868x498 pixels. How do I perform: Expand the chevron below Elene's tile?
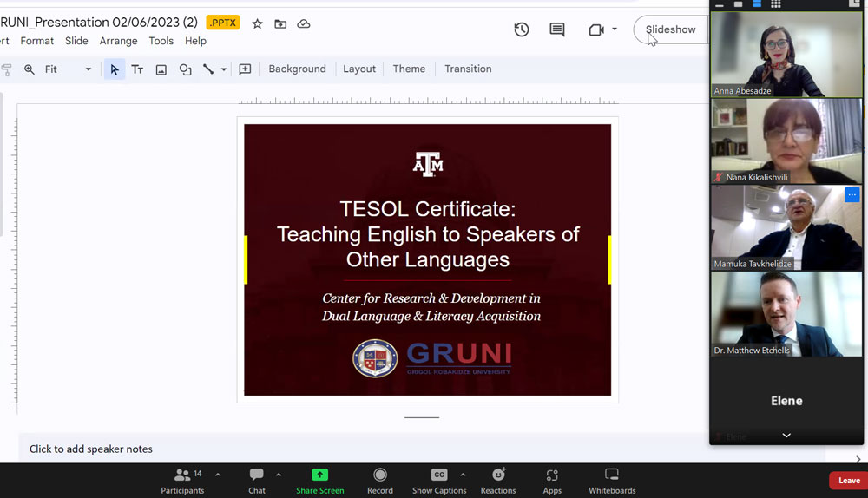click(x=786, y=436)
